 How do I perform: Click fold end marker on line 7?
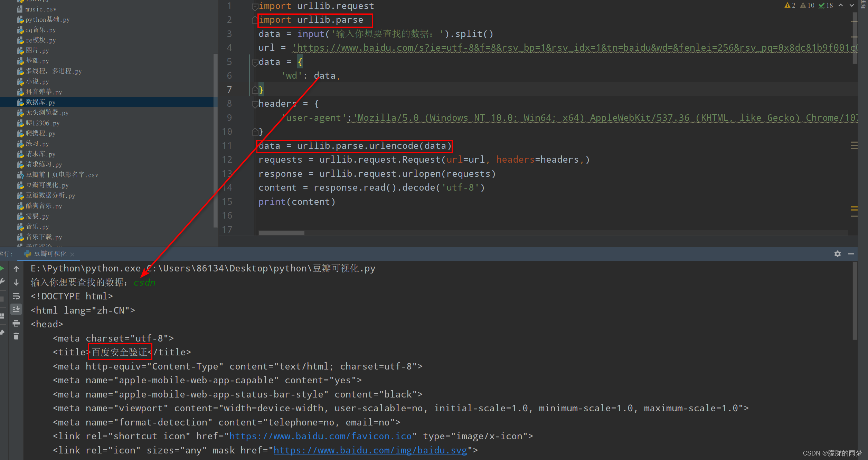[x=255, y=90]
